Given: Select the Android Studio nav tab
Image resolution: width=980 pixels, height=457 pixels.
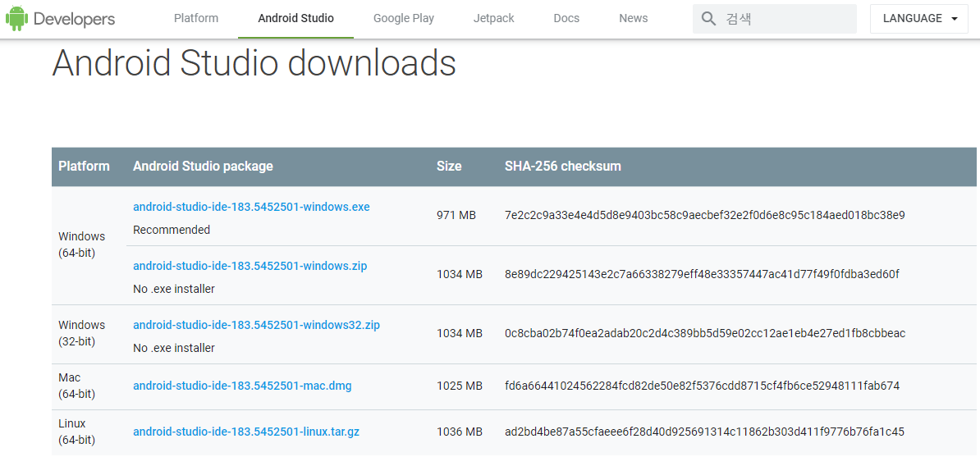Looking at the screenshot, I should click(x=295, y=18).
